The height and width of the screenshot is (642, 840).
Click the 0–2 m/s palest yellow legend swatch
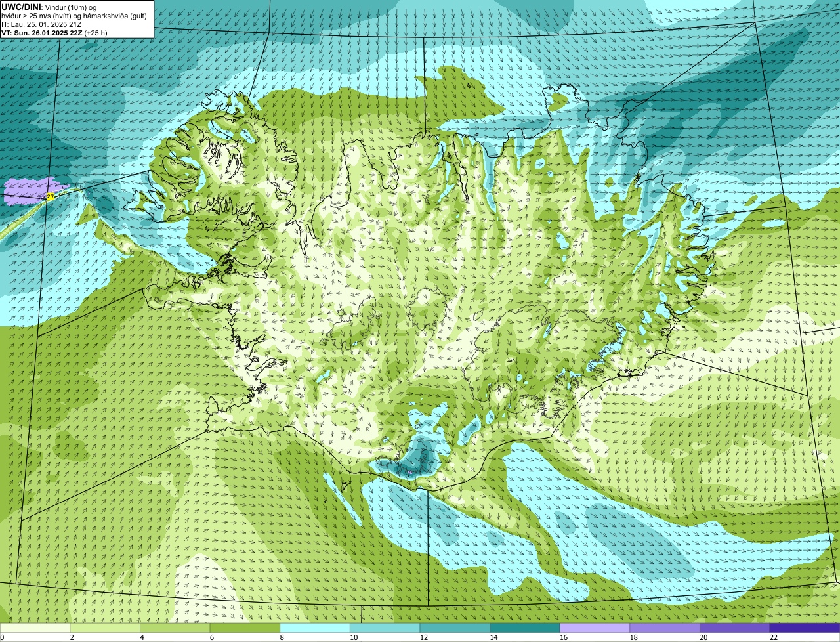(35, 628)
